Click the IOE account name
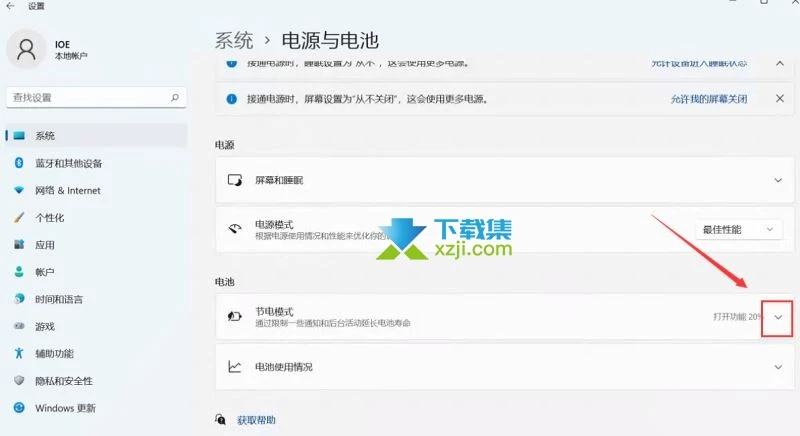 coord(62,44)
